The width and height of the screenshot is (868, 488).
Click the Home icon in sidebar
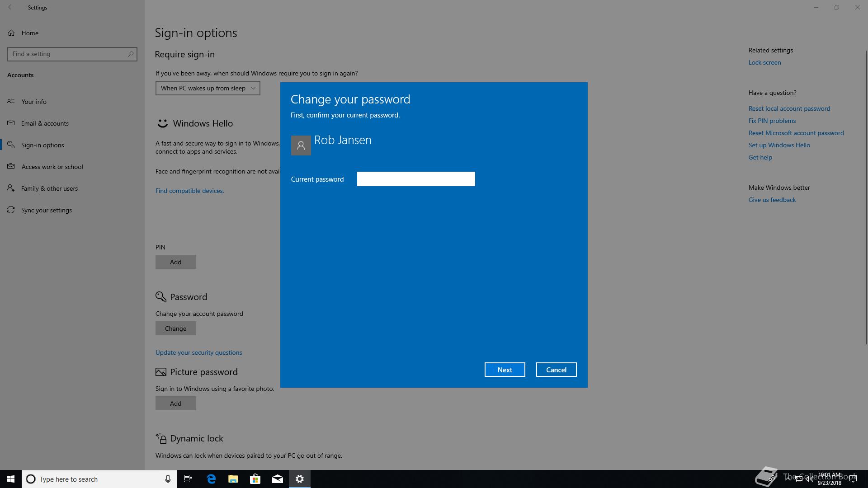click(11, 33)
